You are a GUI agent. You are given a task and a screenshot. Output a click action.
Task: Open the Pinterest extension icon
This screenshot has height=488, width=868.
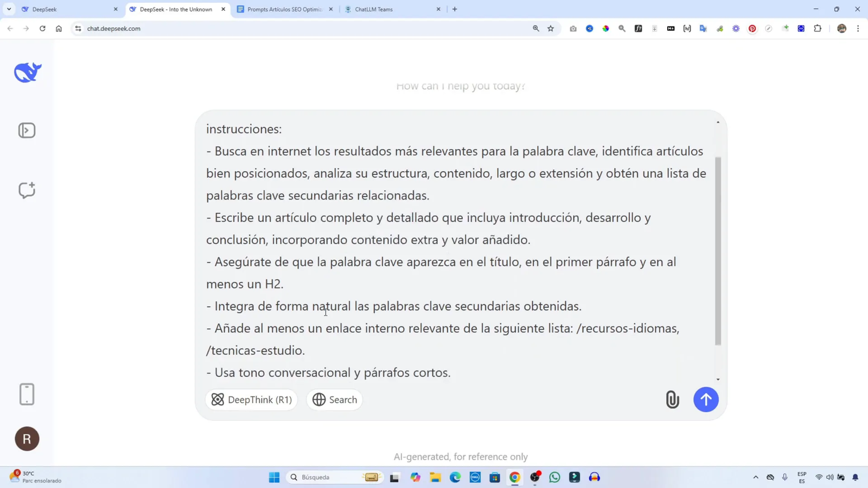coord(752,28)
